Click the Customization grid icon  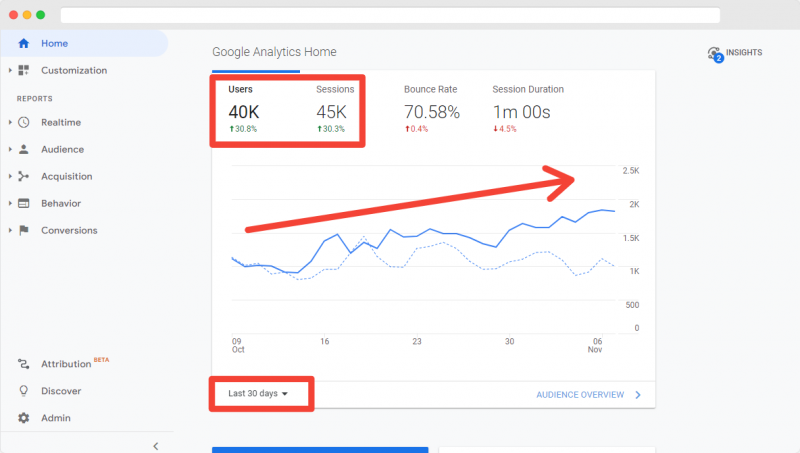pos(23,70)
